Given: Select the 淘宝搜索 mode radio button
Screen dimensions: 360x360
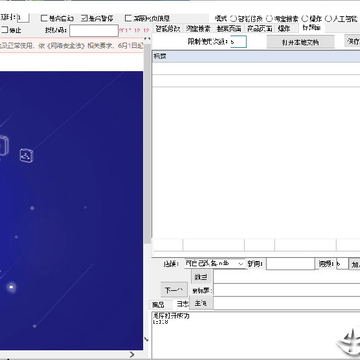Looking at the screenshot, I should tap(269, 19).
